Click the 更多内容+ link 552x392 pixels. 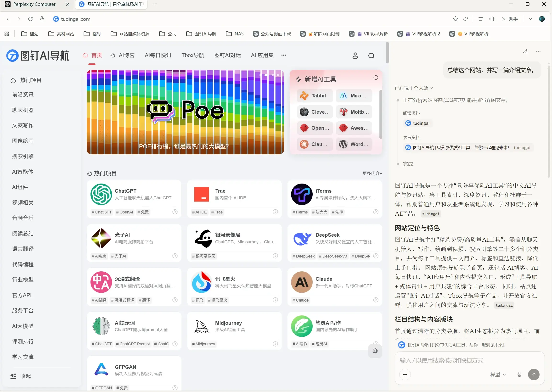[x=372, y=173]
